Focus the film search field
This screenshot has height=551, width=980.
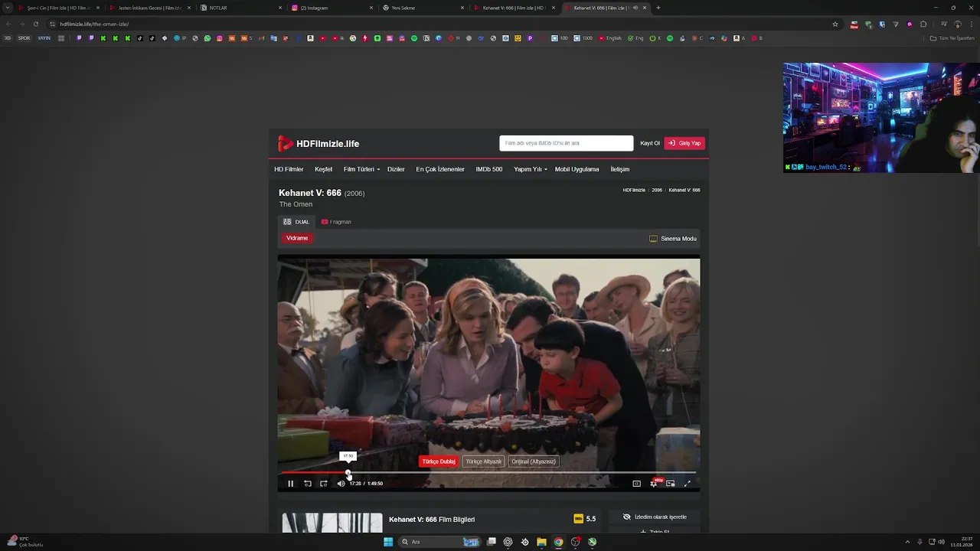(x=566, y=143)
